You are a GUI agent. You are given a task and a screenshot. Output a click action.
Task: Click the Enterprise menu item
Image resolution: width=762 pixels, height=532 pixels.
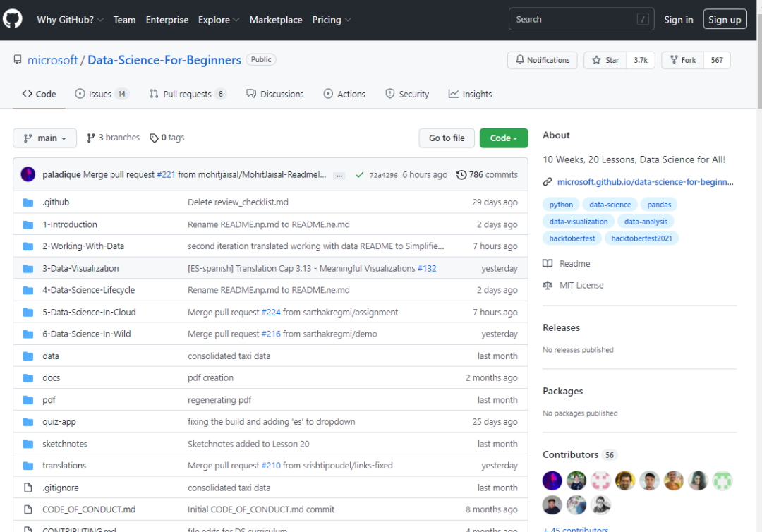(167, 20)
